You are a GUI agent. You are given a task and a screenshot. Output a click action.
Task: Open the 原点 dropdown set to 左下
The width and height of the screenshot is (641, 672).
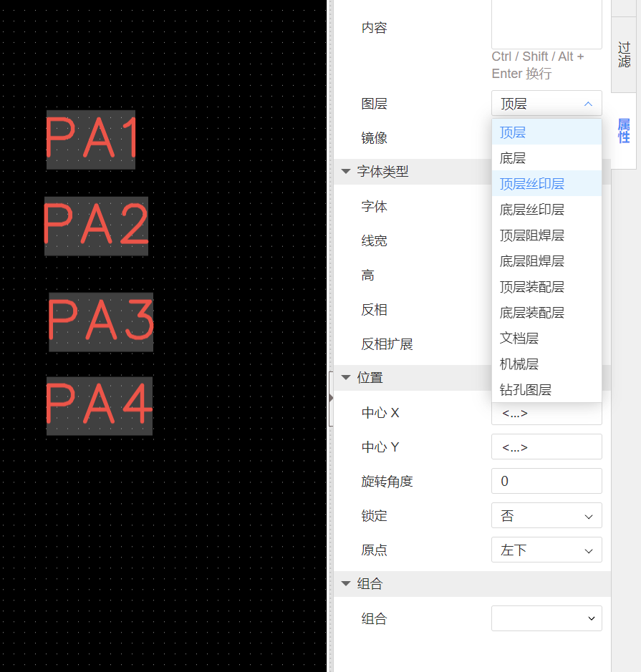pyautogui.click(x=546, y=550)
